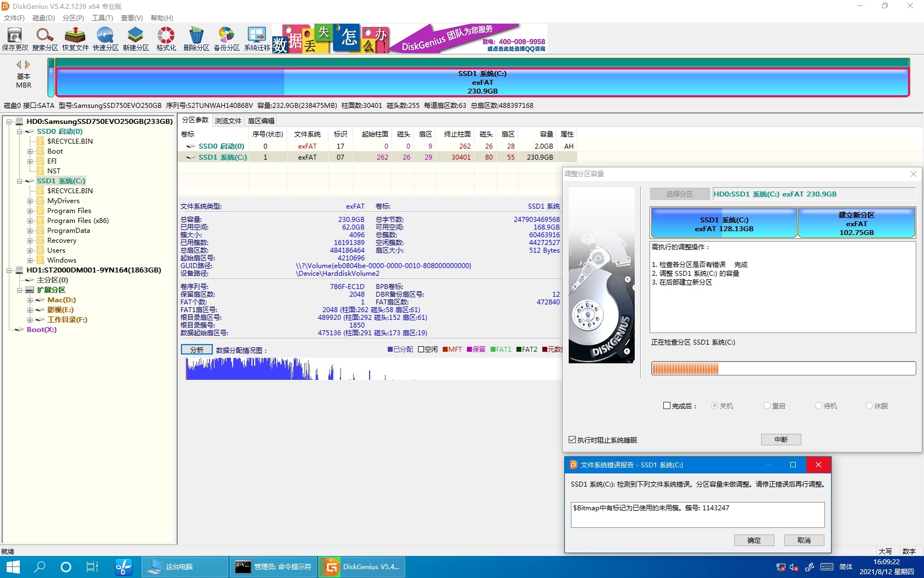The width and height of the screenshot is (924, 578).
Task: Open Windows Start menu
Action: [x=12, y=566]
